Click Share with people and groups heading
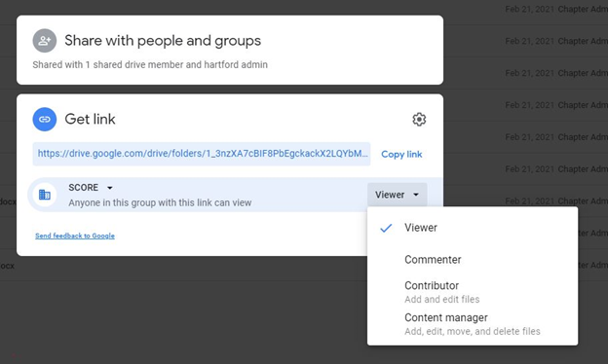Screen dimensions: 608x364 [163, 41]
